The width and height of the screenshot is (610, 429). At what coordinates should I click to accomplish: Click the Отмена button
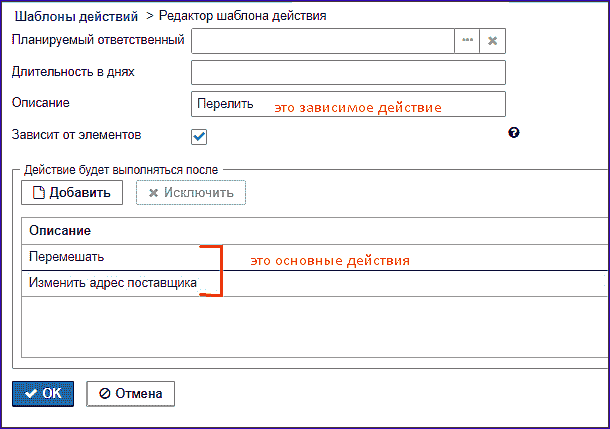(130, 394)
